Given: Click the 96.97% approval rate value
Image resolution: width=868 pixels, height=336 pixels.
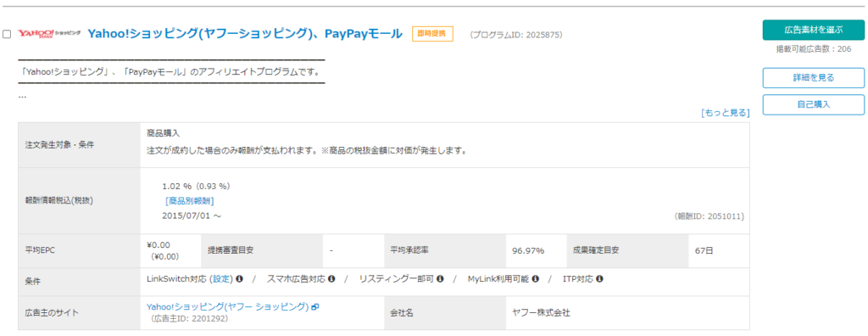Looking at the screenshot, I should click(x=528, y=250).
